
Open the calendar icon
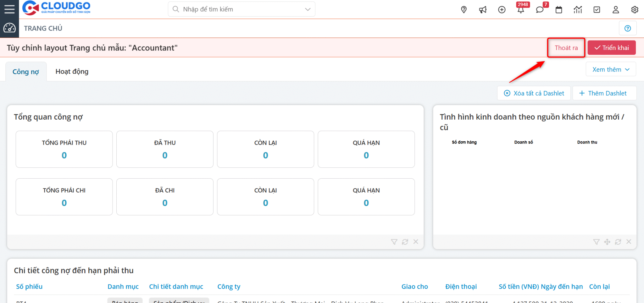coord(559,10)
